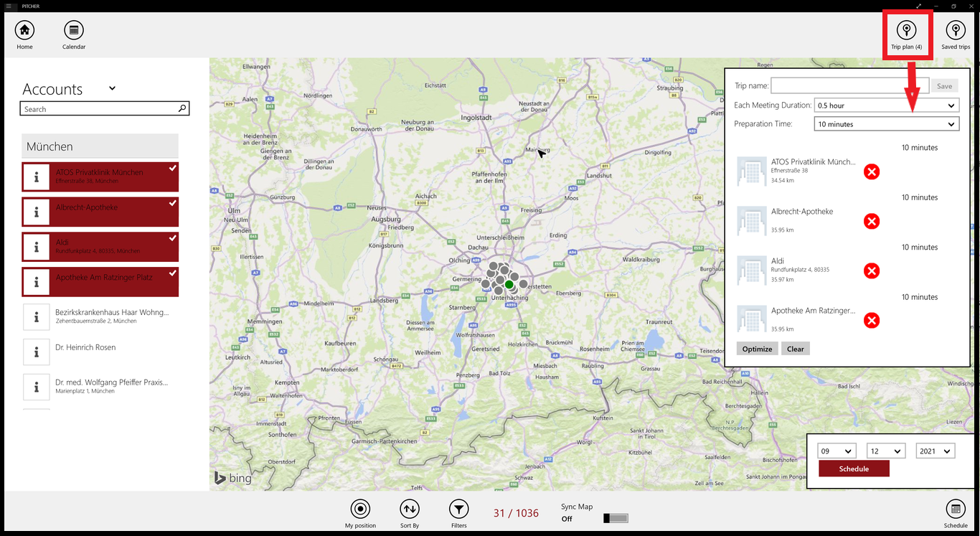Remove ATOS Privatklinik from trip via red X

click(x=872, y=171)
